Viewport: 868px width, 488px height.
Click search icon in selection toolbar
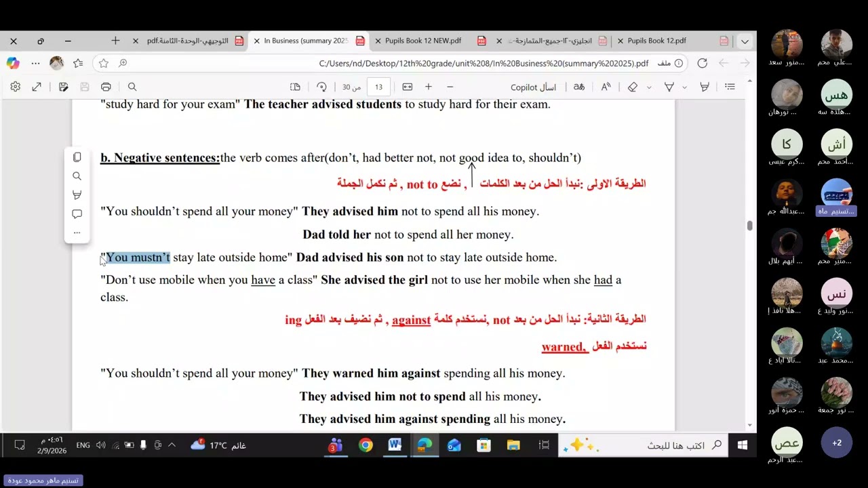[77, 176]
